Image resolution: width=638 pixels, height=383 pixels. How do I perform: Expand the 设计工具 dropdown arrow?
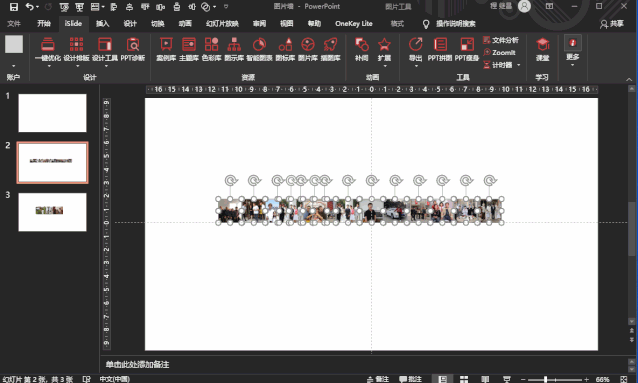pos(105,66)
